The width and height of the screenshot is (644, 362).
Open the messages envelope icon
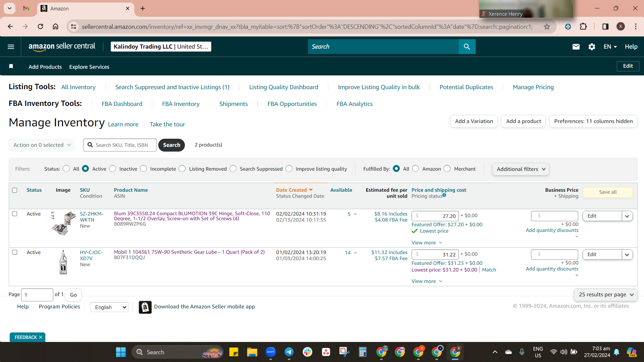coord(576,47)
